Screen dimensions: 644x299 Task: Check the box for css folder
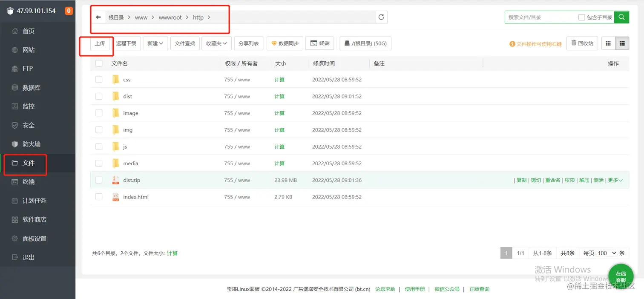pyautogui.click(x=99, y=80)
